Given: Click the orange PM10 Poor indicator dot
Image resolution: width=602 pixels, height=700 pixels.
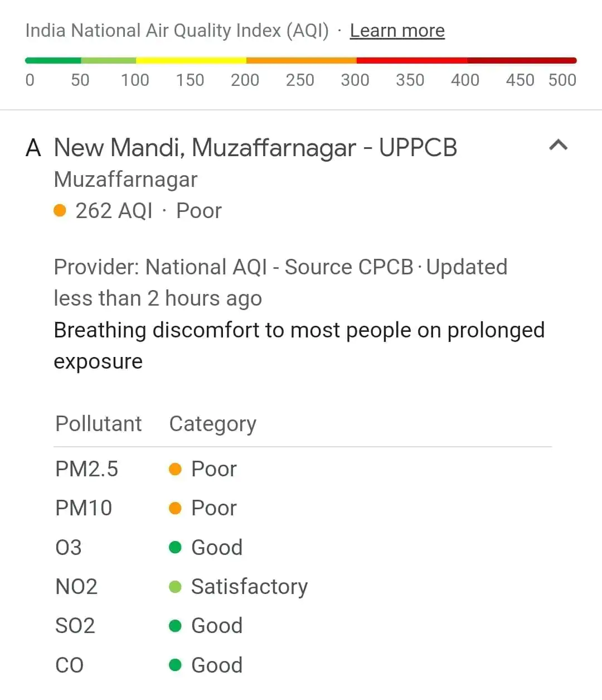Looking at the screenshot, I should [175, 508].
